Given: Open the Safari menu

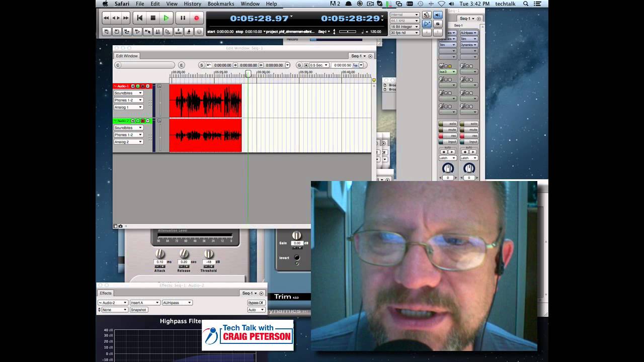Looking at the screenshot, I should 122,4.
